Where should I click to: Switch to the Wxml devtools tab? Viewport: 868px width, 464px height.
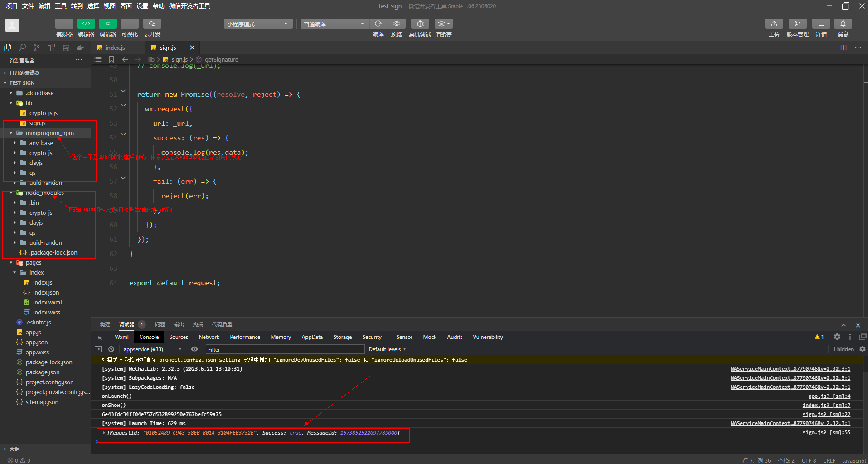[x=122, y=337]
